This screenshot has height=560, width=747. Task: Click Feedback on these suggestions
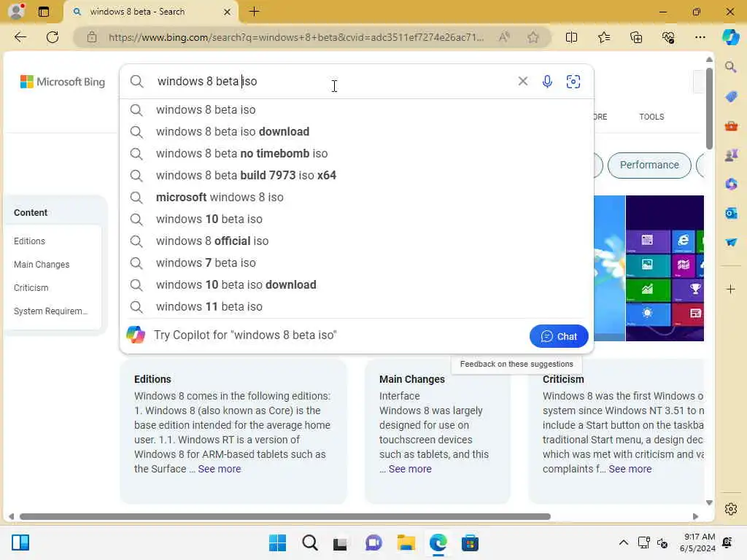click(x=516, y=365)
